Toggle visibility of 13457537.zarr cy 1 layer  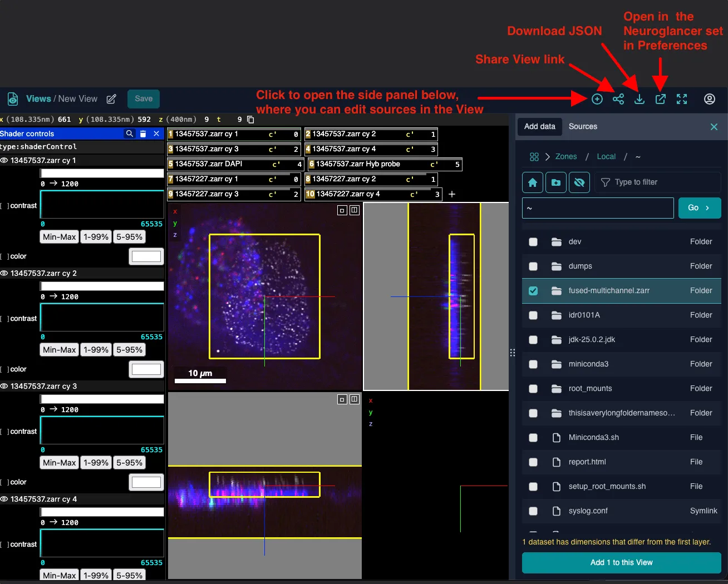4,160
